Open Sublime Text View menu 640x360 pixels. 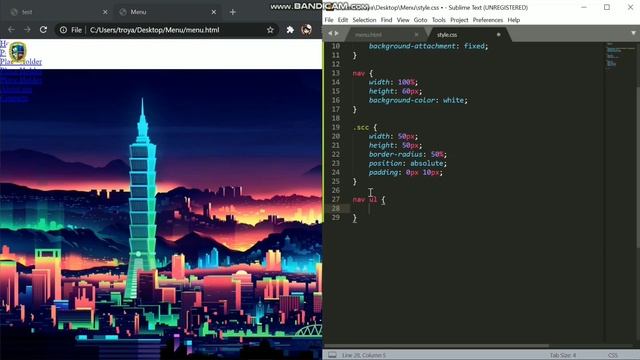coord(403,20)
